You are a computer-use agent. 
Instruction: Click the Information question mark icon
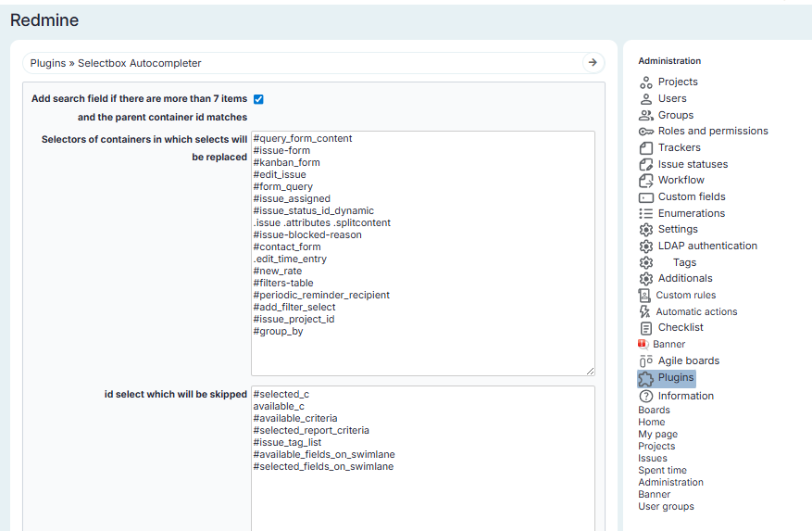click(646, 396)
